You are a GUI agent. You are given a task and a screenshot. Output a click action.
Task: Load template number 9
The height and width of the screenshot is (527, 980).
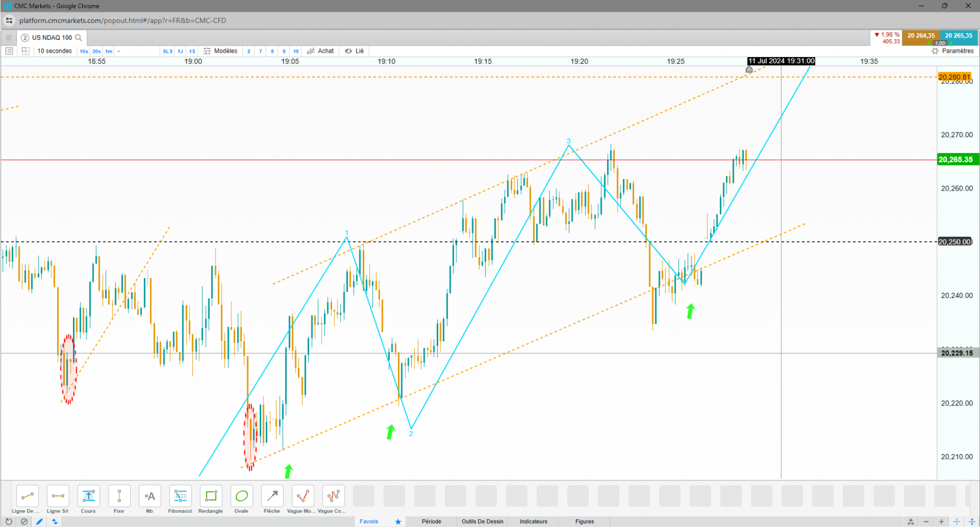284,51
